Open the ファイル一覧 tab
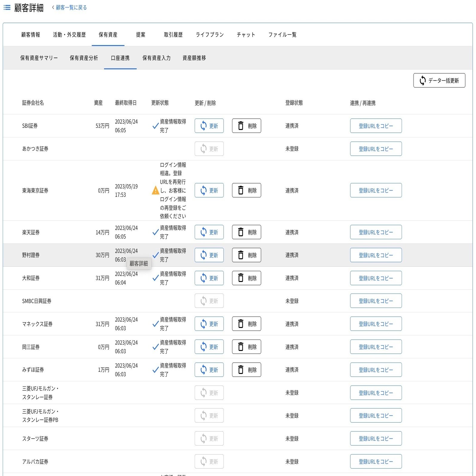 (x=282, y=35)
